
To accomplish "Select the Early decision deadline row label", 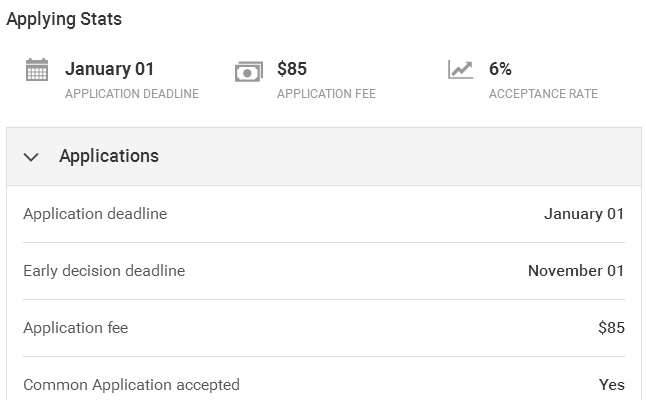I will 104,271.
